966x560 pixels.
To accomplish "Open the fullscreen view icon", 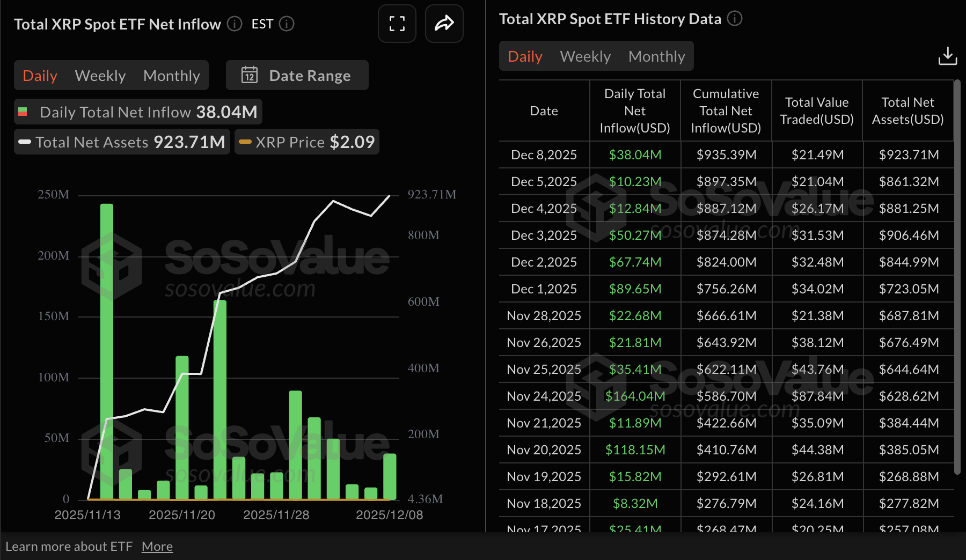I will pos(397,24).
